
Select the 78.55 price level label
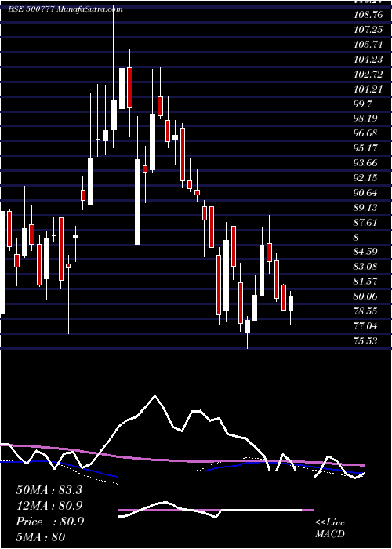(x=366, y=311)
